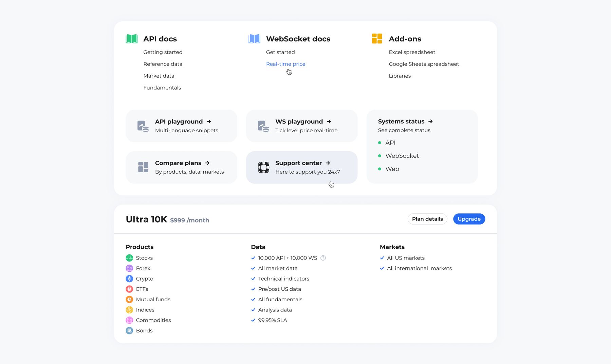
Task: Open Plan details button
Action: 427,219
